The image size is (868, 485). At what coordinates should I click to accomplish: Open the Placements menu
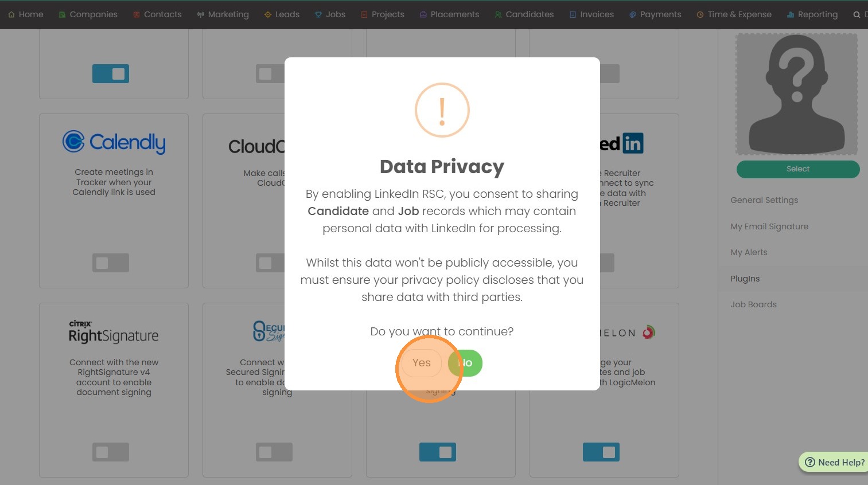[x=449, y=15]
